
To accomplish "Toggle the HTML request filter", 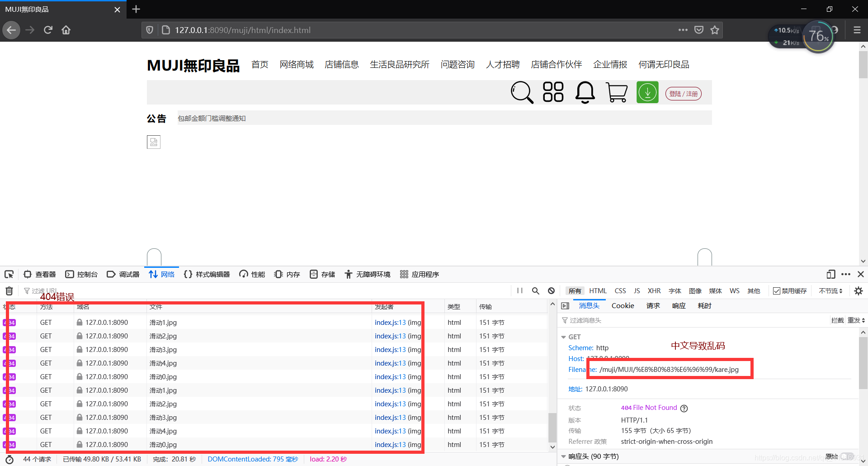I will point(598,291).
